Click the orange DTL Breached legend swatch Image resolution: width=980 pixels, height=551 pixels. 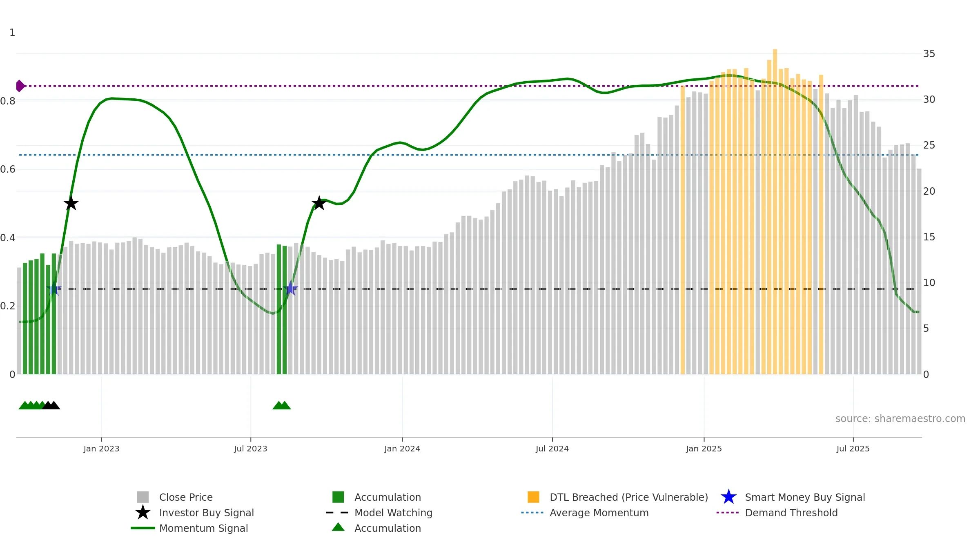tap(533, 497)
